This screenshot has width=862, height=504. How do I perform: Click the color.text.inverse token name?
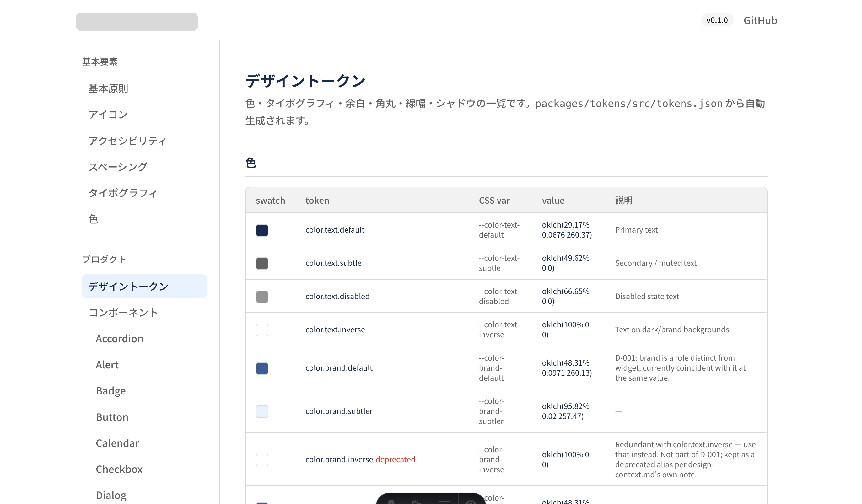pyautogui.click(x=335, y=329)
